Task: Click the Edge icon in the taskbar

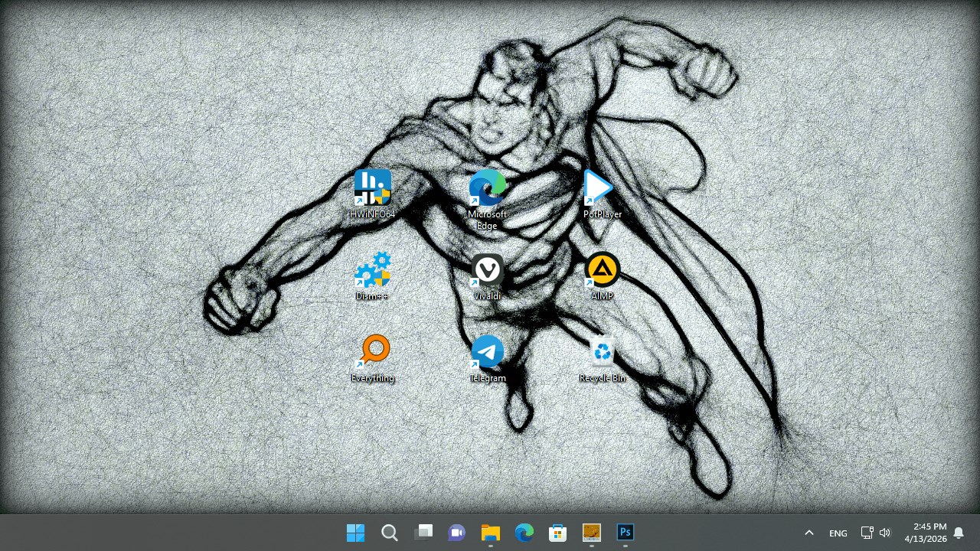Action: click(524, 533)
